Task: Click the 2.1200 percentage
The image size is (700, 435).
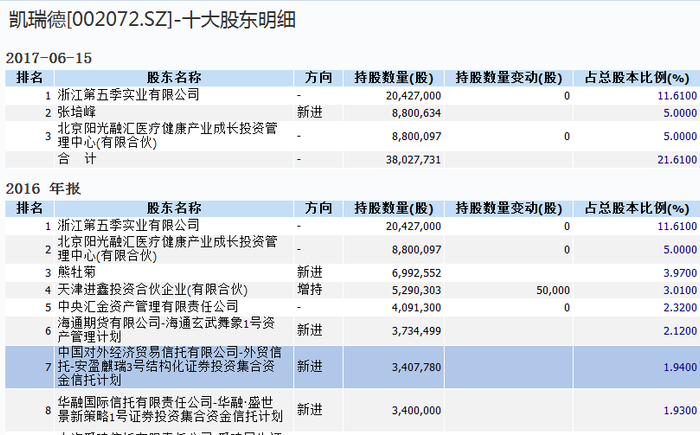Action: click(680, 331)
